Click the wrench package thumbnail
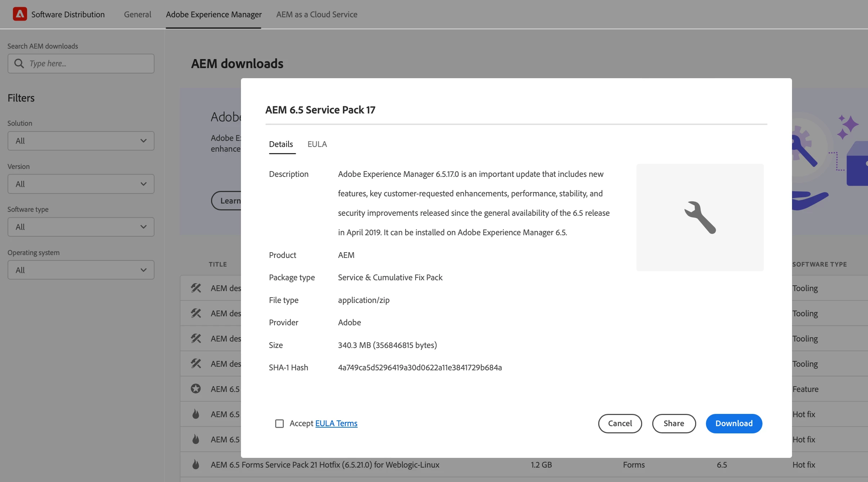 (x=700, y=218)
